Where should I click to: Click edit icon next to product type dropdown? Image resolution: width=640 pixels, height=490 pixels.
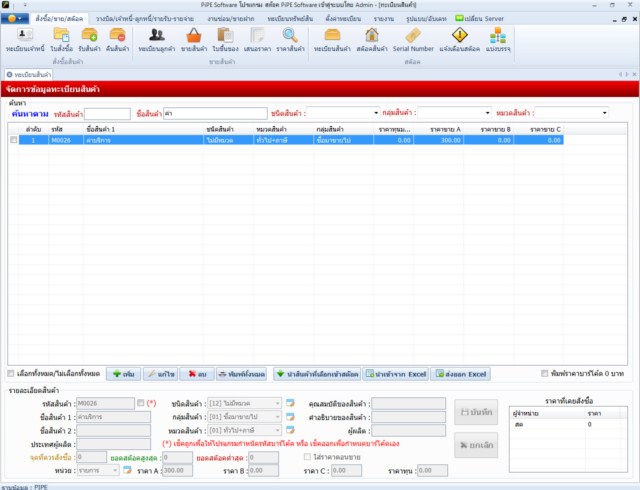290,403
